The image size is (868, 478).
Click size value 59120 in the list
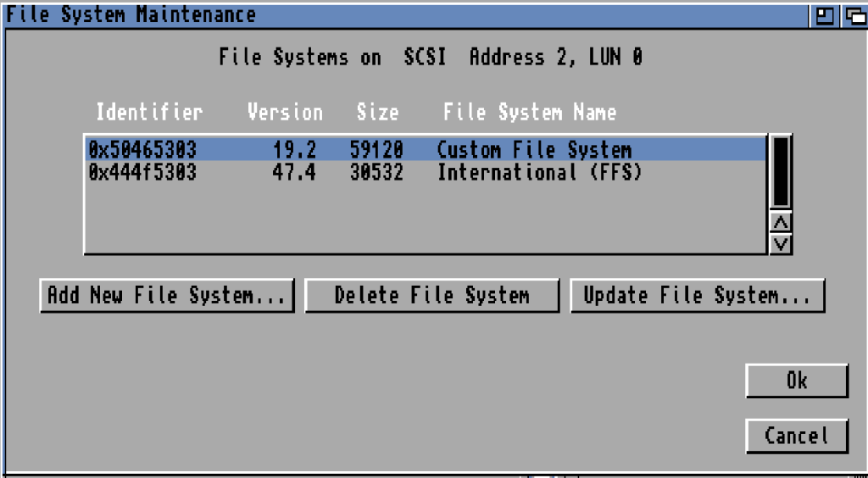[x=376, y=150]
